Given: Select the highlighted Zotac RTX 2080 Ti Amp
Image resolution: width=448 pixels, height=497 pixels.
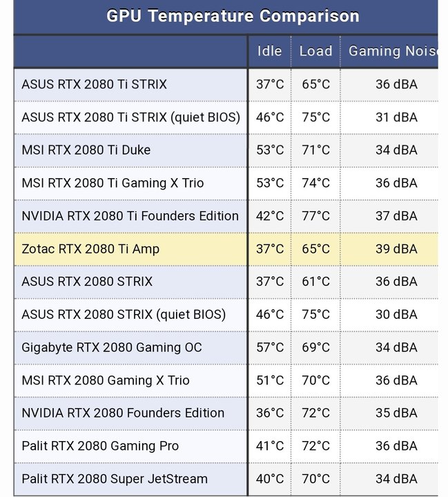Looking at the screenshot, I should click(90, 248).
